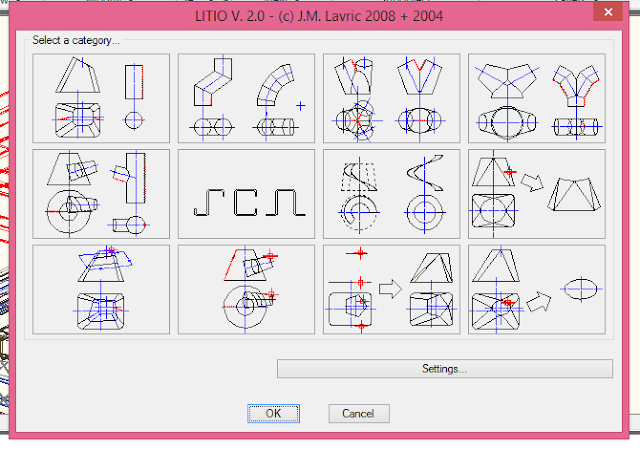This screenshot has height=450, width=640.
Task: Confirm with the OK button
Action: click(x=273, y=414)
